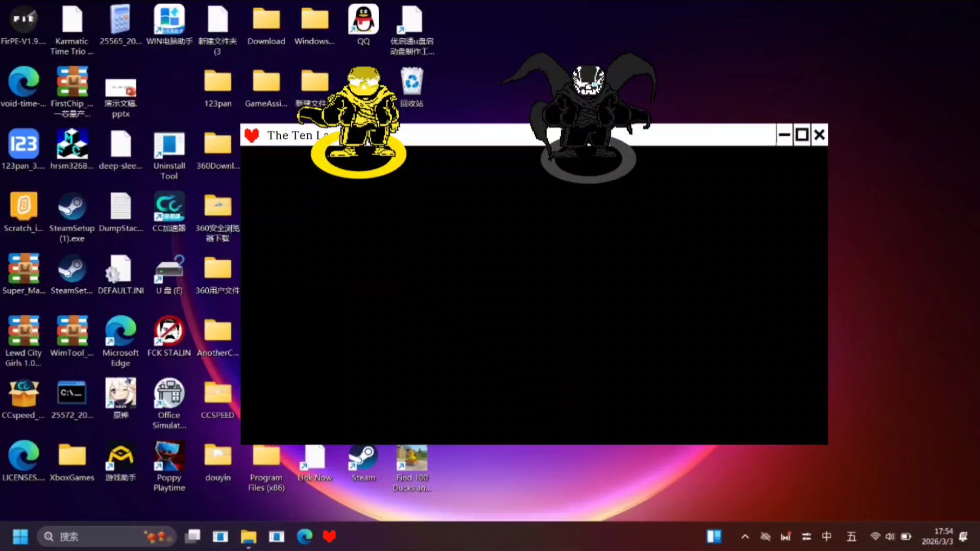Open the notification bell in the tray
980x551 pixels.
pos(963,537)
